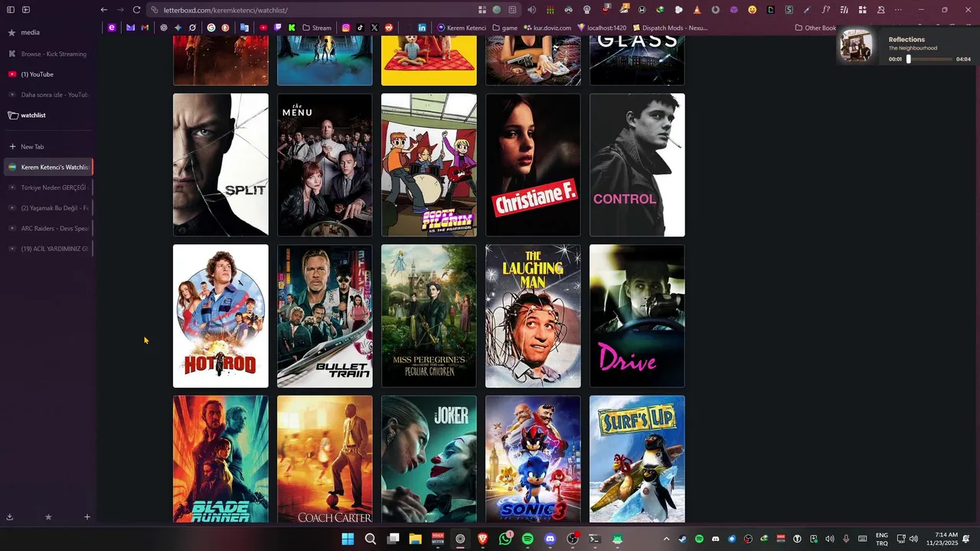The height and width of the screenshot is (551, 980).
Task: Open Miss Peregrine's Peculiar Children poster
Action: pyautogui.click(x=429, y=316)
